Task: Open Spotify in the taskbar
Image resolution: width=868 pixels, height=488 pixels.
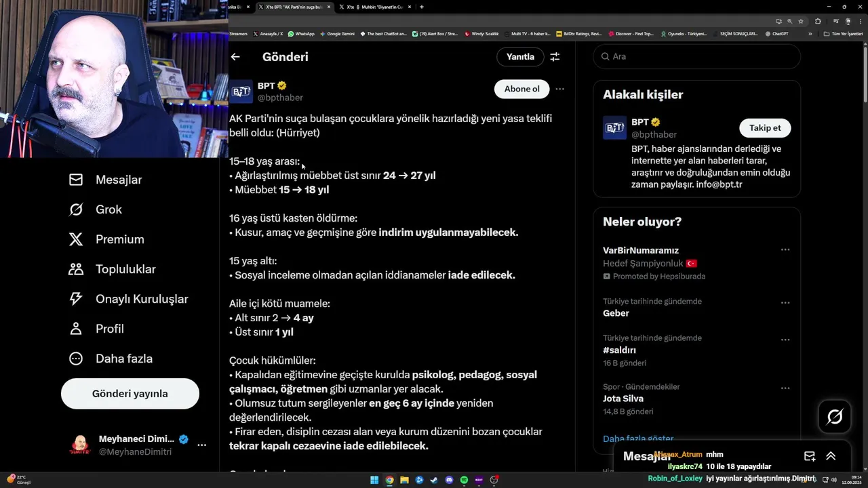Action: coord(464,480)
